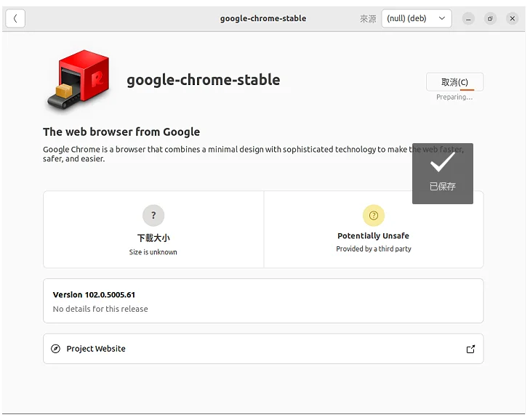Click the 'Preparing...' status text
The image size is (530, 420).
[454, 97]
